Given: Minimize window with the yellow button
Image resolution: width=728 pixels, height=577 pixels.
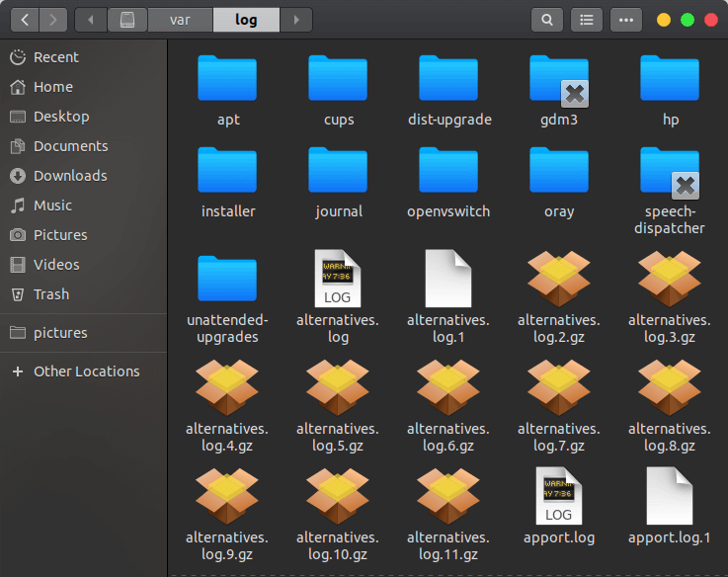Looking at the screenshot, I should point(664,20).
